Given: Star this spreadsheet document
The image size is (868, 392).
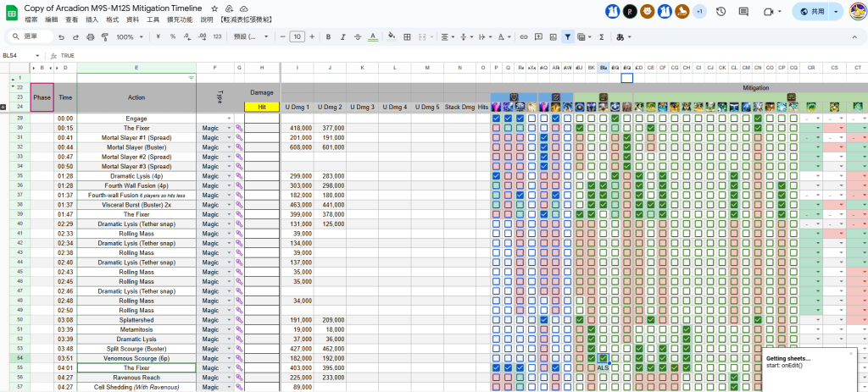Looking at the screenshot, I should point(214,7).
